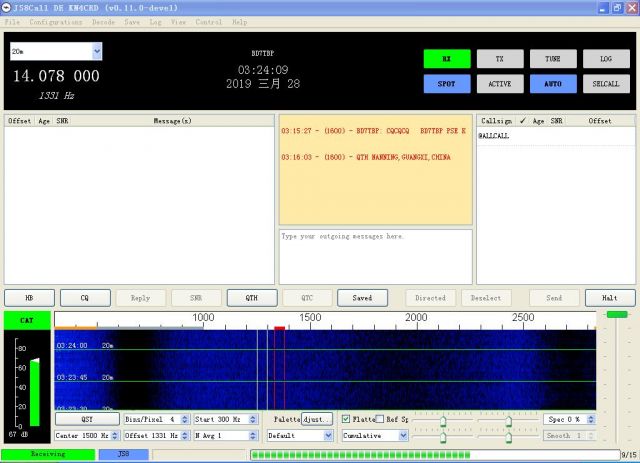Toggle the Flatten checkbox
This screenshot has width=640, height=463.
pyautogui.click(x=346, y=419)
